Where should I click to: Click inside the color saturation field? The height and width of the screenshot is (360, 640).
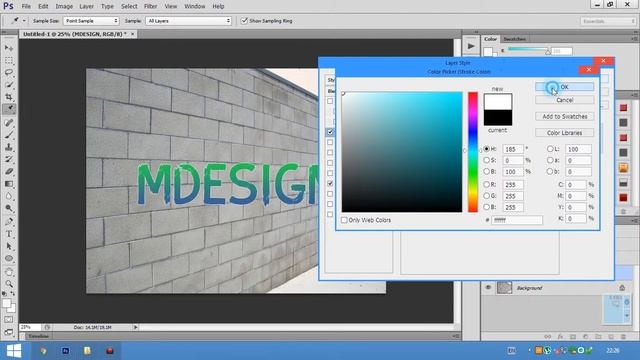[x=402, y=152]
